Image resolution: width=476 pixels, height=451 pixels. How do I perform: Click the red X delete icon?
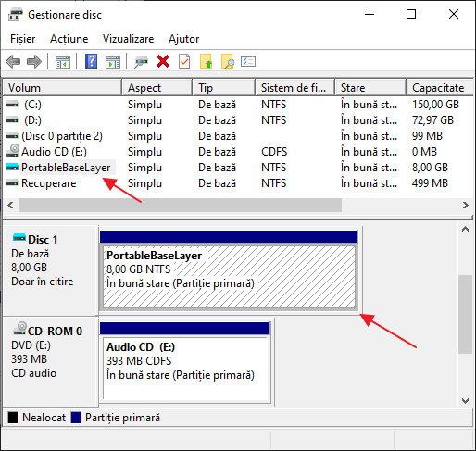pyautogui.click(x=163, y=61)
